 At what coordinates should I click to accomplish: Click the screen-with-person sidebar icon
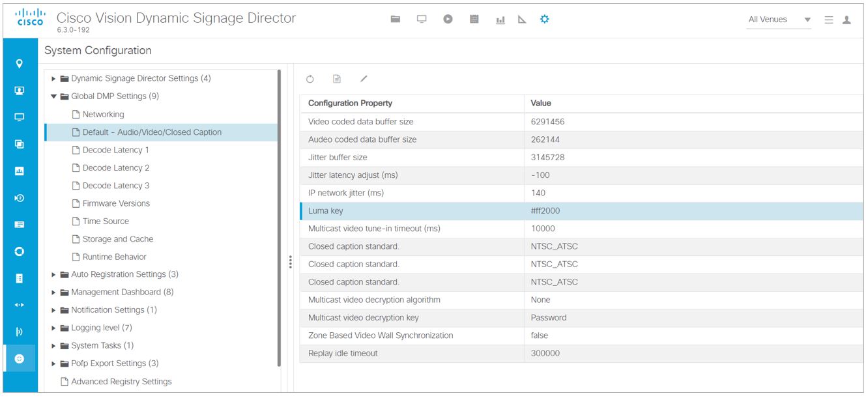click(x=20, y=91)
